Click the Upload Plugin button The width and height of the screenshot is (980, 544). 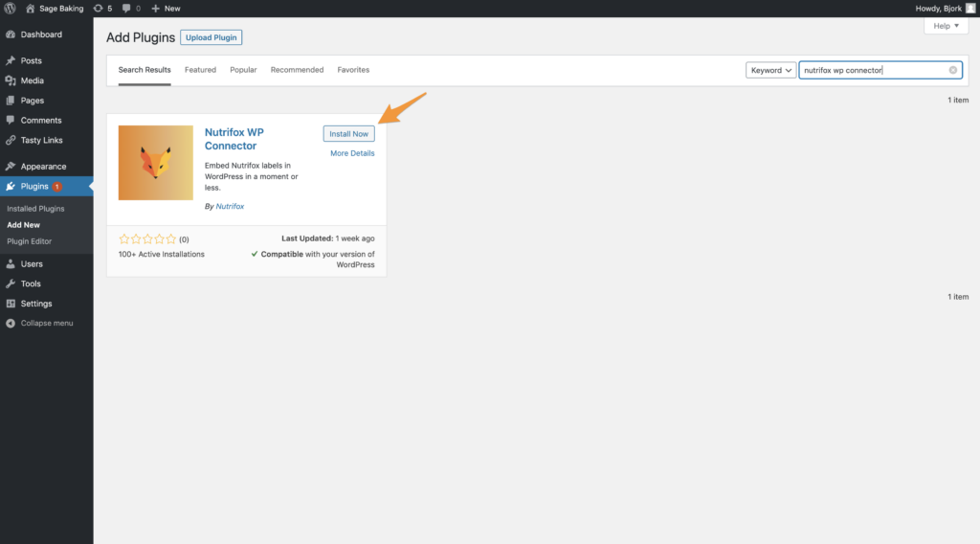coord(211,37)
